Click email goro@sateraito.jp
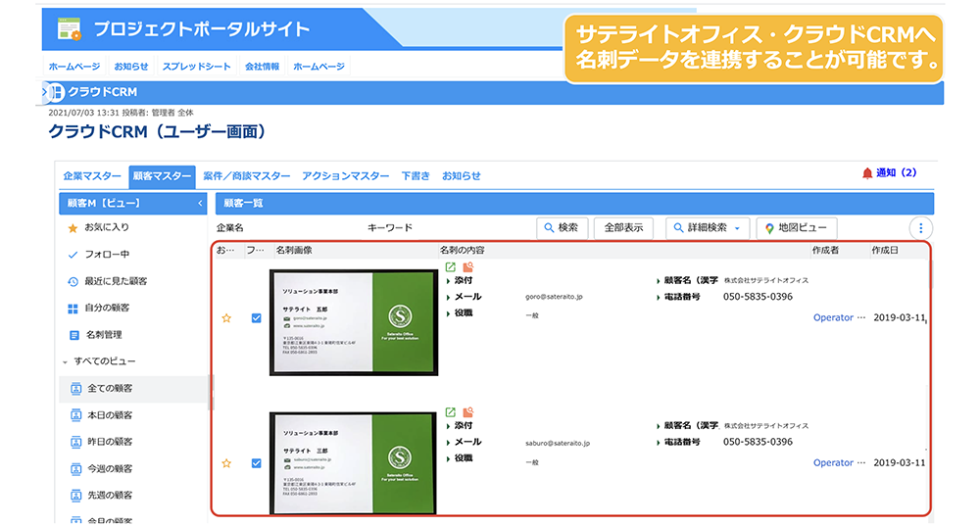The image size is (980, 526). point(554,298)
